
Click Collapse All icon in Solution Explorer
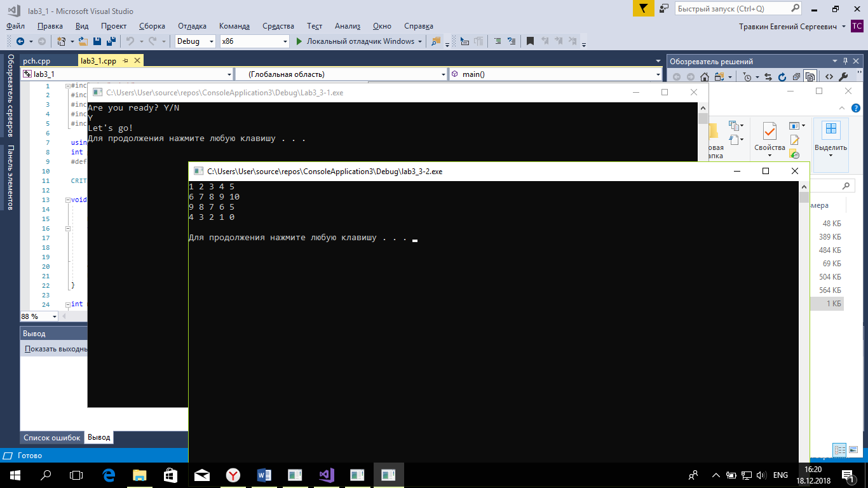pyautogui.click(x=797, y=77)
